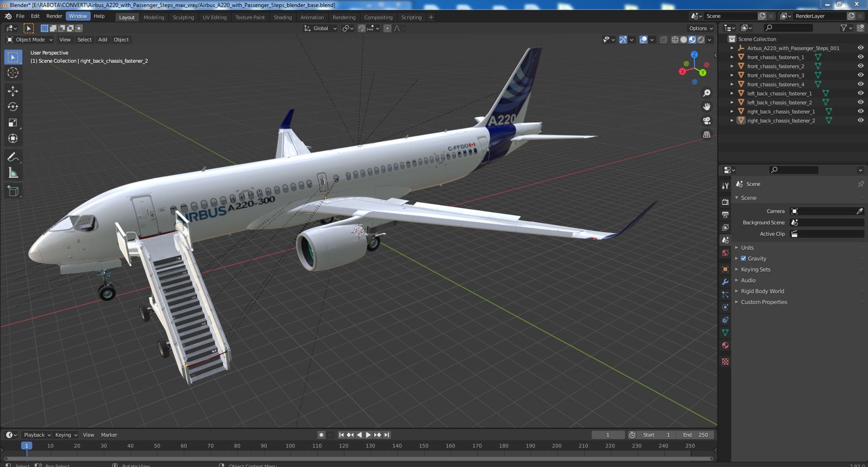Open Global transform orientation dropdown
The height and width of the screenshot is (467, 868).
321,28
